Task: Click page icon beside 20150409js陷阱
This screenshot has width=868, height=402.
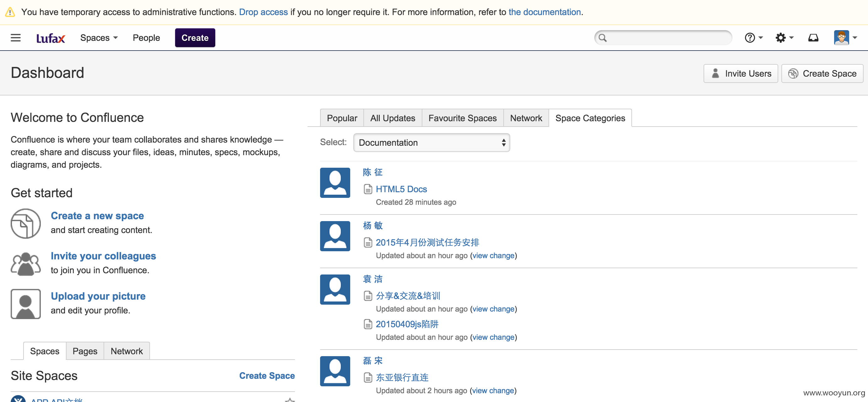Action: 368,324
